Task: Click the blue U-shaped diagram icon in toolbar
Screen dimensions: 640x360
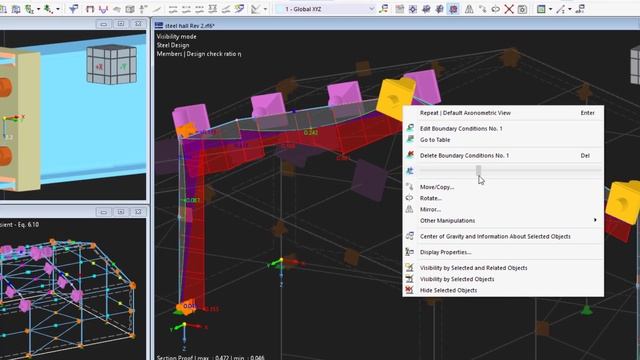Action: pos(103,9)
